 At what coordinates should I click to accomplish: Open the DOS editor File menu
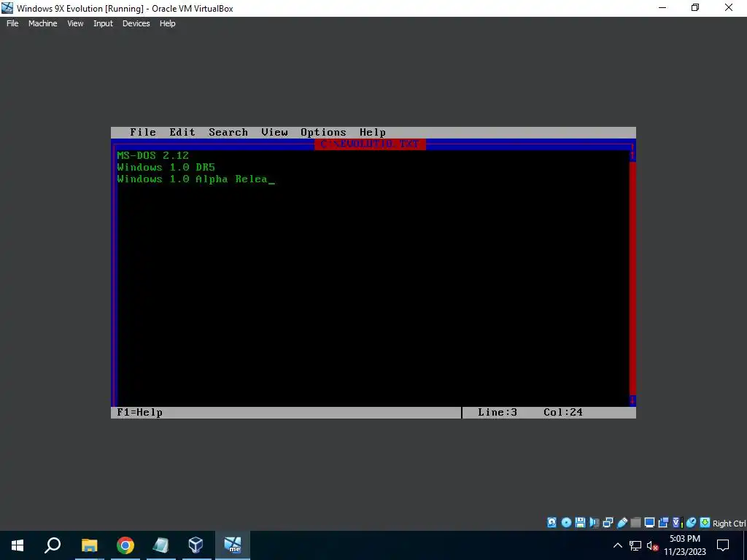(143, 133)
